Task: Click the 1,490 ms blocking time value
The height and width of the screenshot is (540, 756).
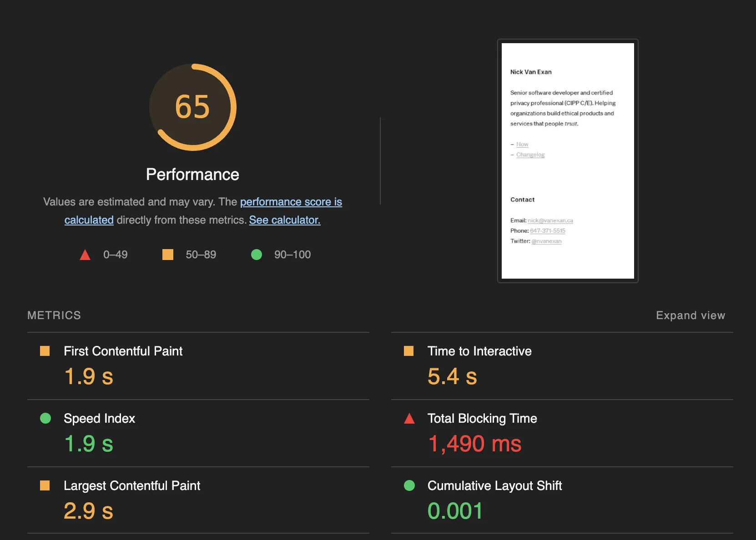Action: [x=475, y=444]
